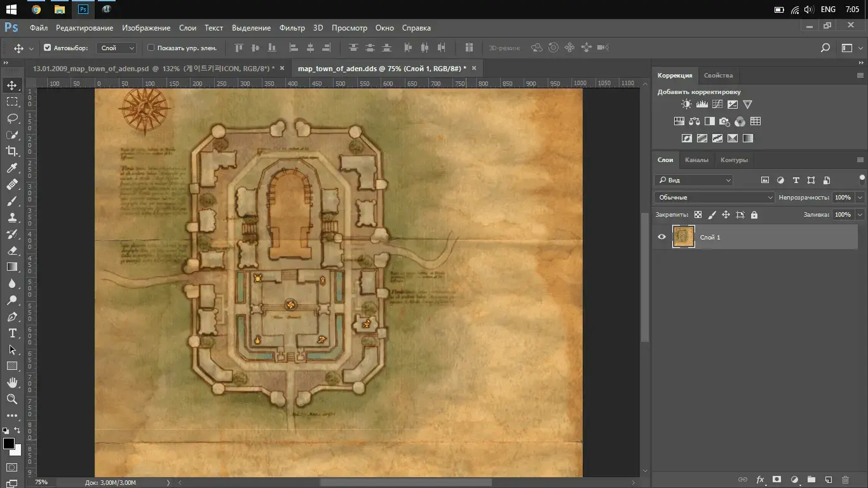Click the layer effects fx icon

pyautogui.click(x=759, y=479)
